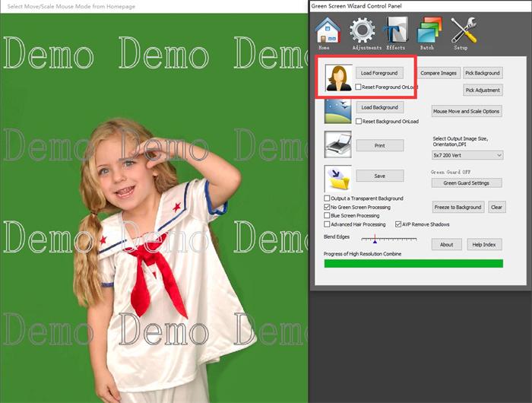The height and width of the screenshot is (403, 532).
Task: Open the Effects icon
Action: (x=396, y=33)
